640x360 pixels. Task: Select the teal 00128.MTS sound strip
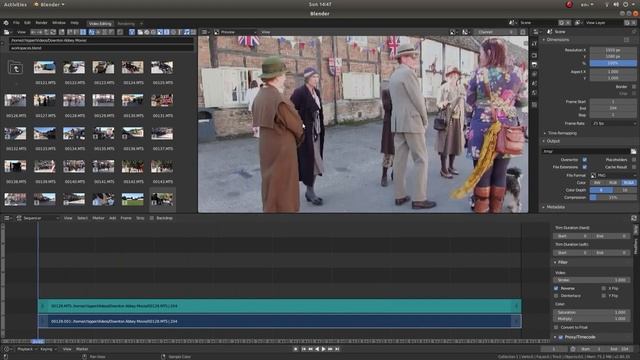(280, 306)
